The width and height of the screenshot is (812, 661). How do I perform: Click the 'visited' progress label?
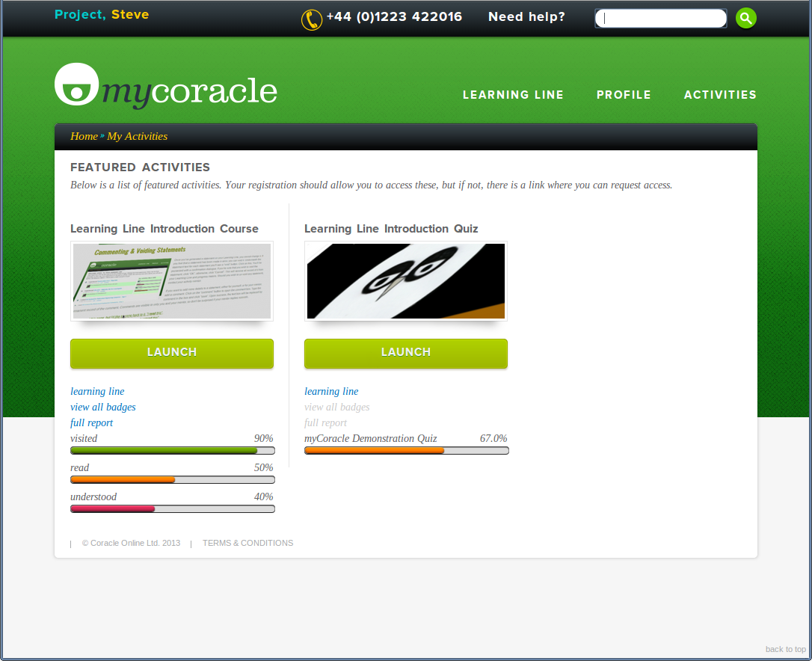pos(84,438)
